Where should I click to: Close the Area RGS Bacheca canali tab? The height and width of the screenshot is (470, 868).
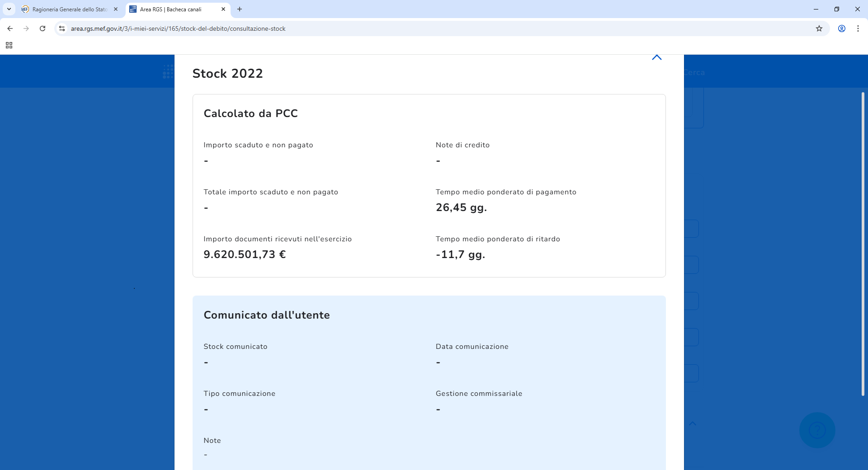223,9
